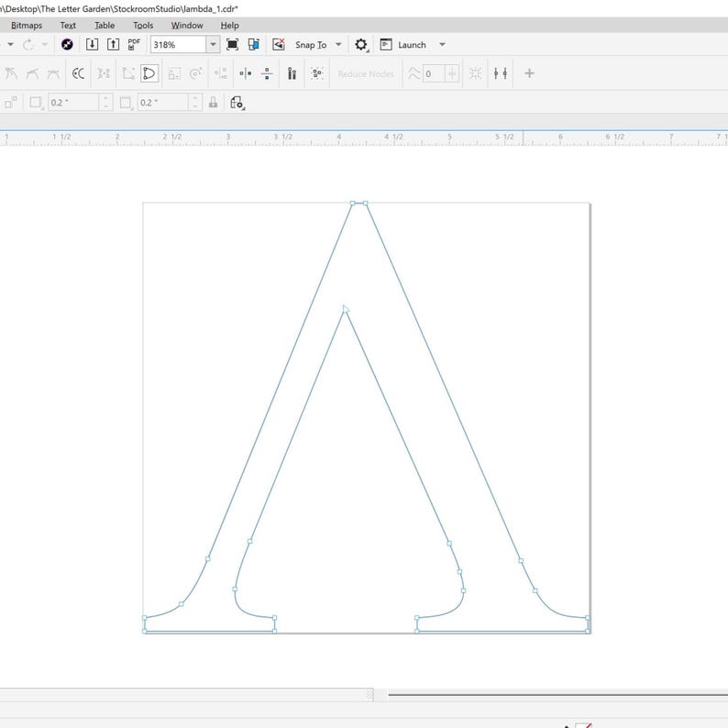
Task: Open the Options gear icon
Action: (360, 45)
